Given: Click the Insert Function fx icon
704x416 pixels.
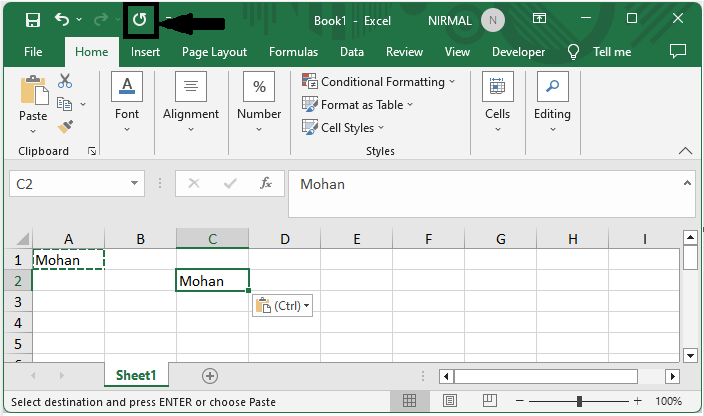Looking at the screenshot, I should pyautogui.click(x=266, y=184).
